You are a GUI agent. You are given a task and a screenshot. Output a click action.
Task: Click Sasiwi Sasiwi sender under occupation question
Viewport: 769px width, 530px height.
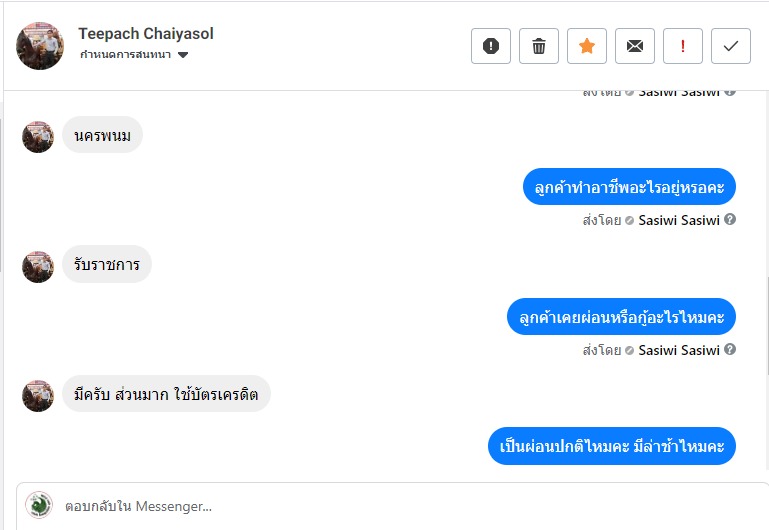(679, 220)
